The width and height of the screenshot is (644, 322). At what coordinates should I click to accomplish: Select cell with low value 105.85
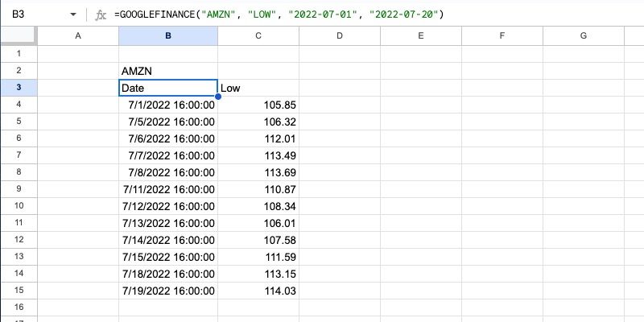point(258,105)
